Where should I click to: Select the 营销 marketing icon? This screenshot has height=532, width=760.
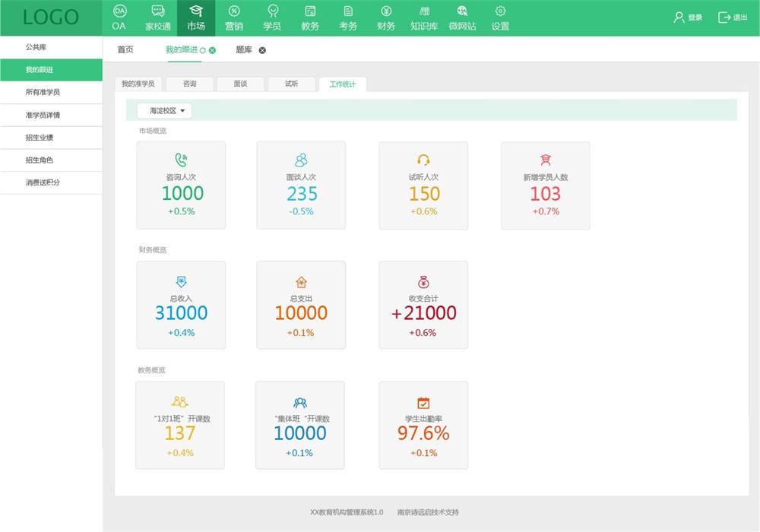(x=234, y=11)
